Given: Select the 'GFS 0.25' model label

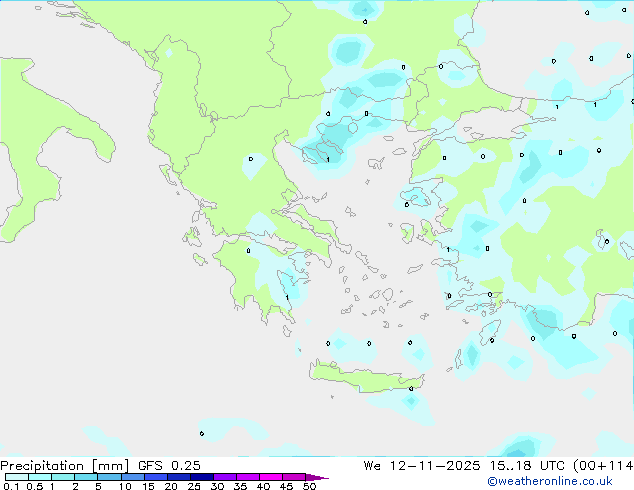Looking at the screenshot, I should tap(169, 466).
